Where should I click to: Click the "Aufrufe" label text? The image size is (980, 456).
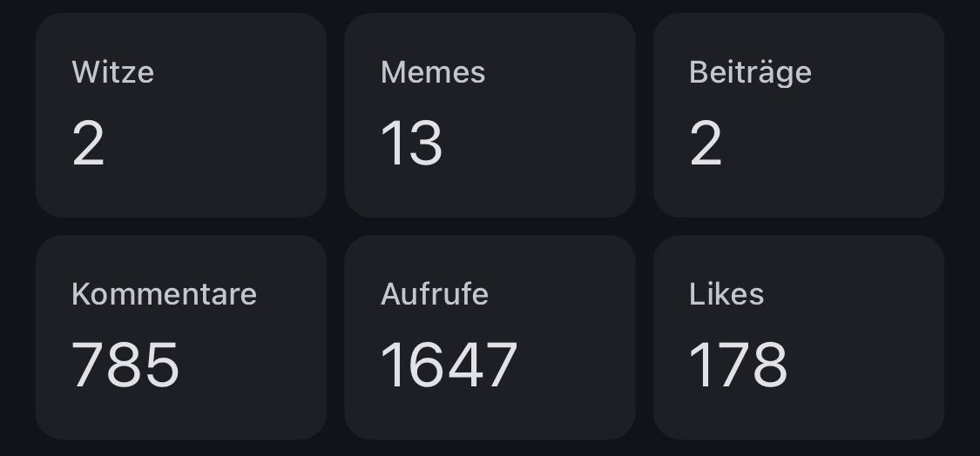click(434, 294)
